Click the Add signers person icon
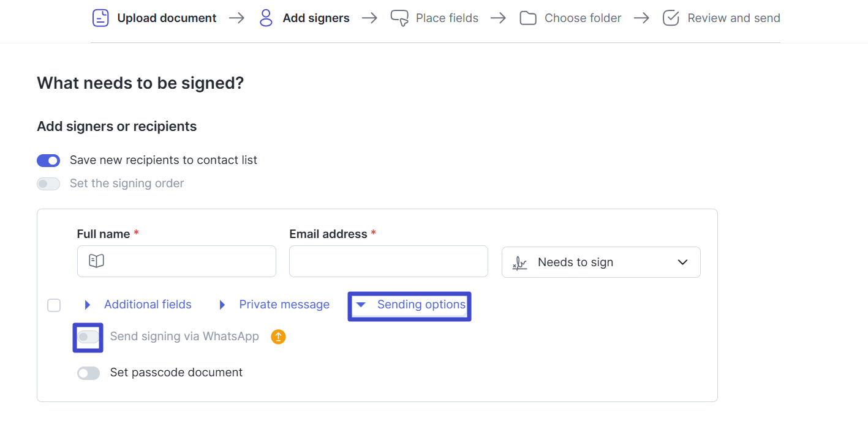This screenshot has width=868, height=443. (x=266, y=18)
